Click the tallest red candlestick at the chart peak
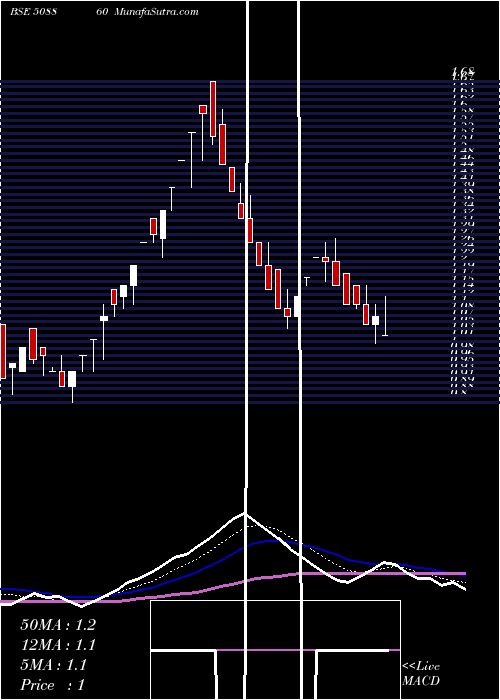Viewport: 500px width, 700px height. (213, 109)
